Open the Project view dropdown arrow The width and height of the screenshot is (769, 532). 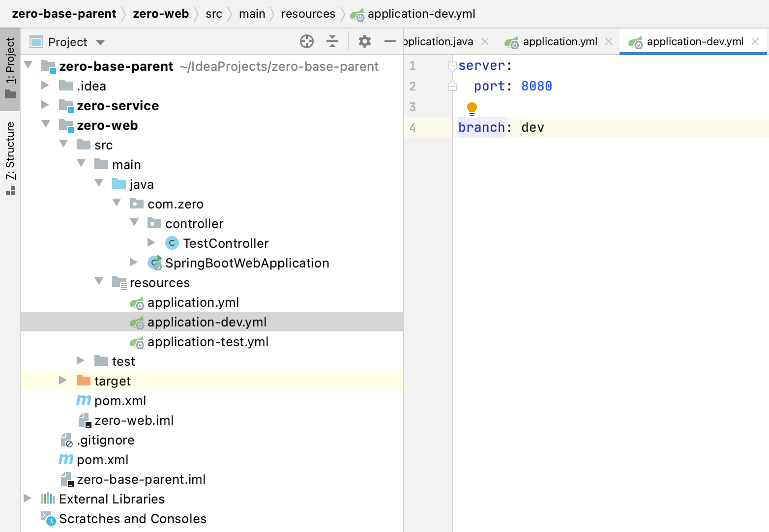click(100, 43)
